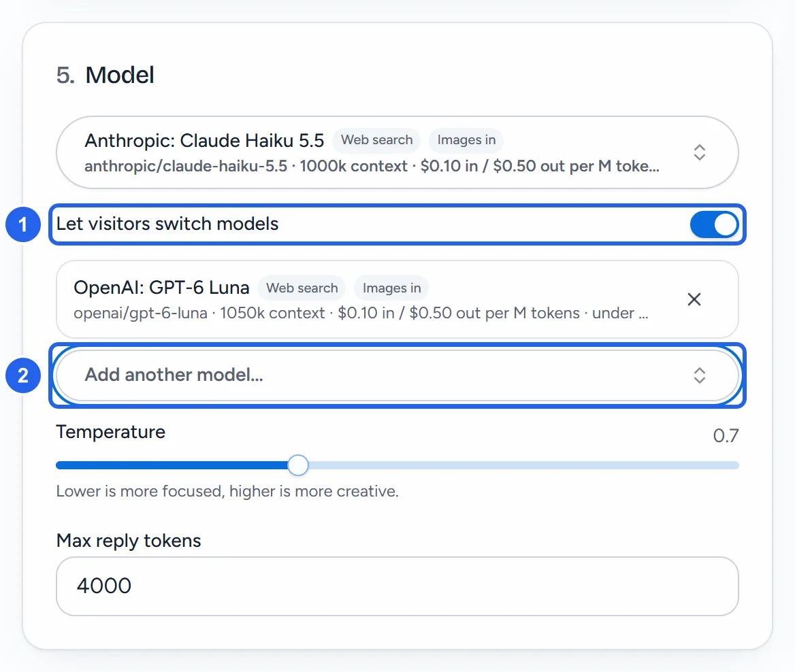Viewport: 795px width, 672px height.
Task: Click the Max reply tokens label
Action: pyautogui.click(x=129, y=541)
